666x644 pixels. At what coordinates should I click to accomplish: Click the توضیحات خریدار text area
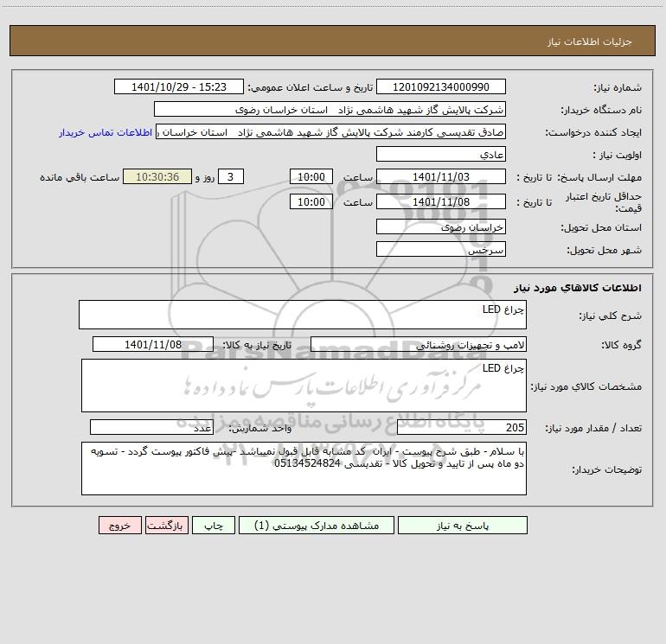click(x=304, y=469)
